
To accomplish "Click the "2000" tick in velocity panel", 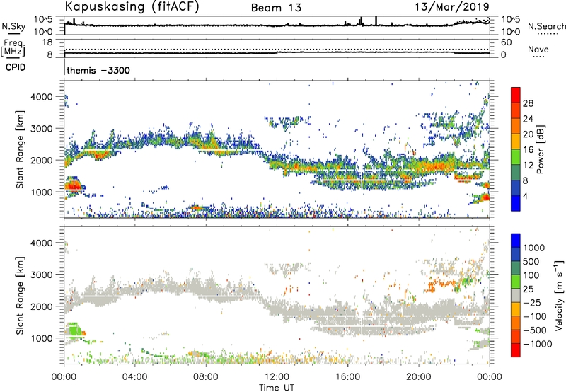I will (x=42, y=306).
